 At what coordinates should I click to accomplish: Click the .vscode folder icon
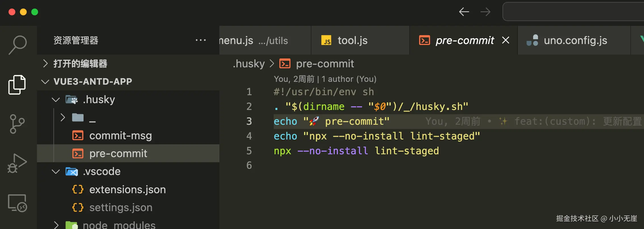tap(72, 172)
